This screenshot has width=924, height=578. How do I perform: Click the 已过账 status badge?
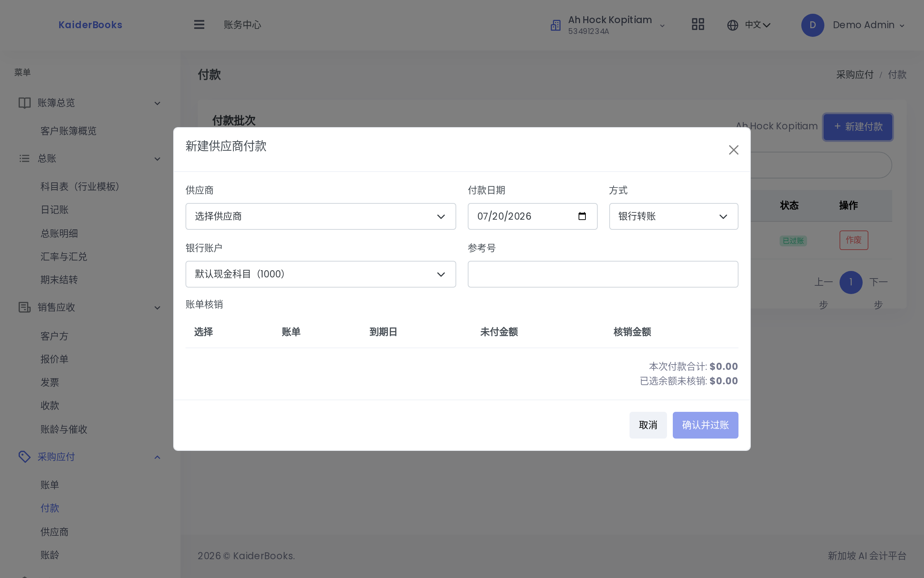793,241
